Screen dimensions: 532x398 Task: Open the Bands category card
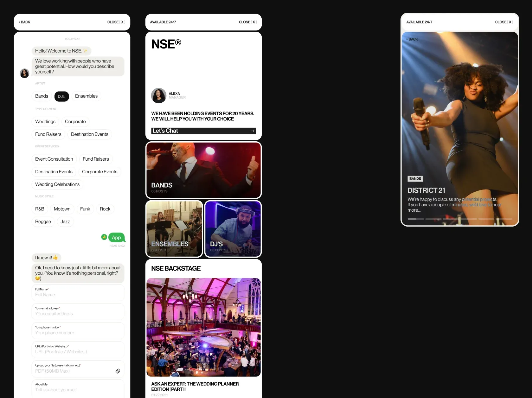tap(203, 170)
